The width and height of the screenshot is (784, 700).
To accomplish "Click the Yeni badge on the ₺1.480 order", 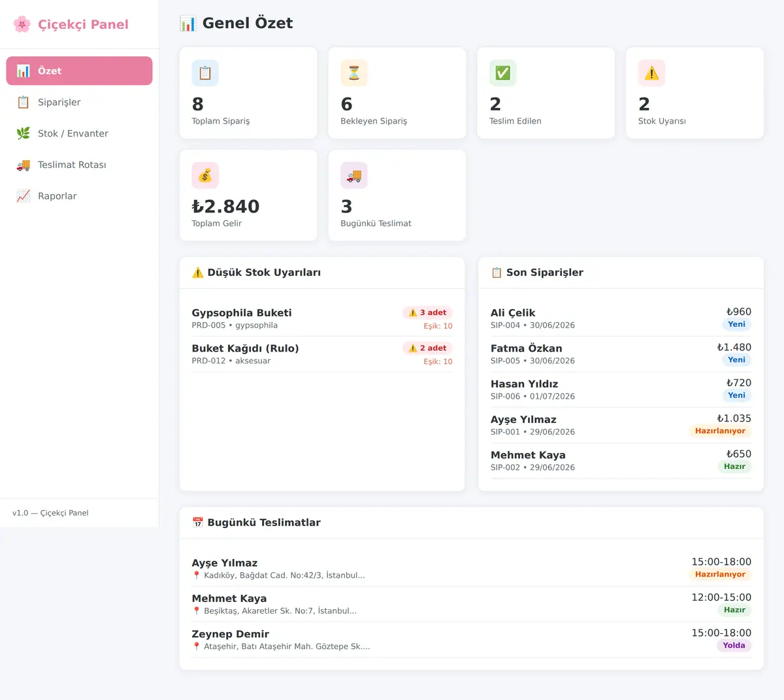I will (x=736, y=360).
